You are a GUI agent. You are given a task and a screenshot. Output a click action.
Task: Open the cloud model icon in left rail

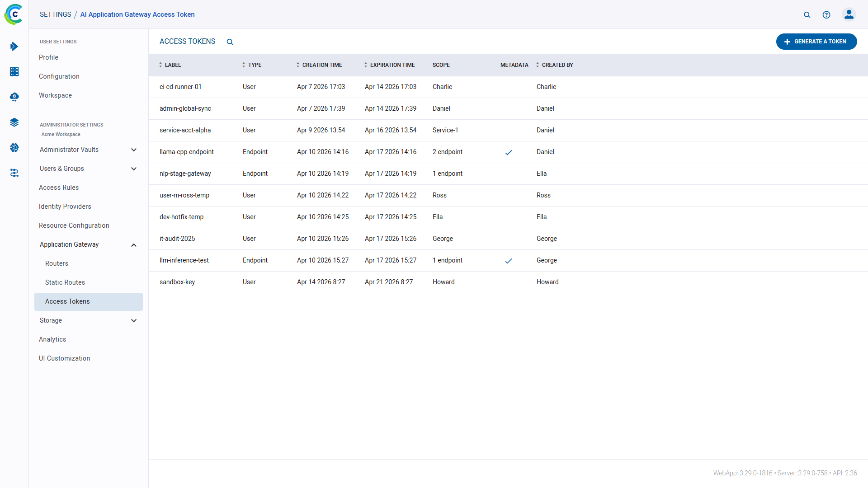[14, 97]
